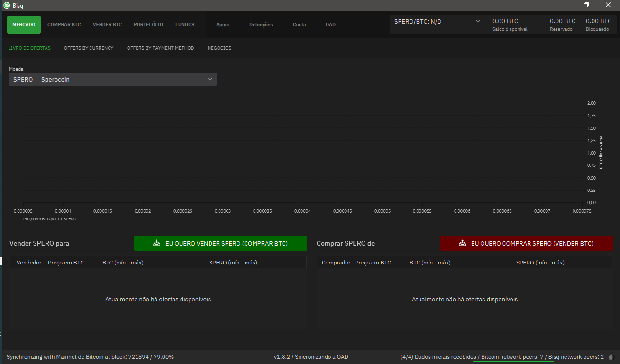Screen dimensions: 620x364
Task: Click v1.8.2 / Sincronizando a OAD text
Action: tap(311, 357)
